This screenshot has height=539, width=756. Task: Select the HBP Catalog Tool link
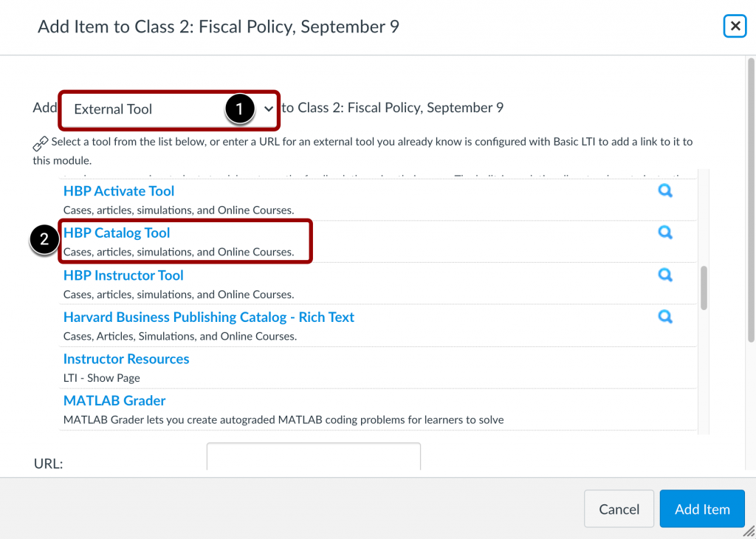coord(116,232)
